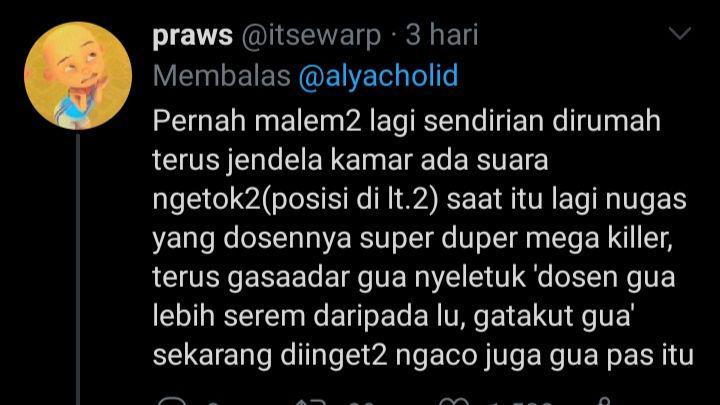720x405 pixels.
Task: Select the 'dosen gua lebih serem' quoted text
Action: 413,297
